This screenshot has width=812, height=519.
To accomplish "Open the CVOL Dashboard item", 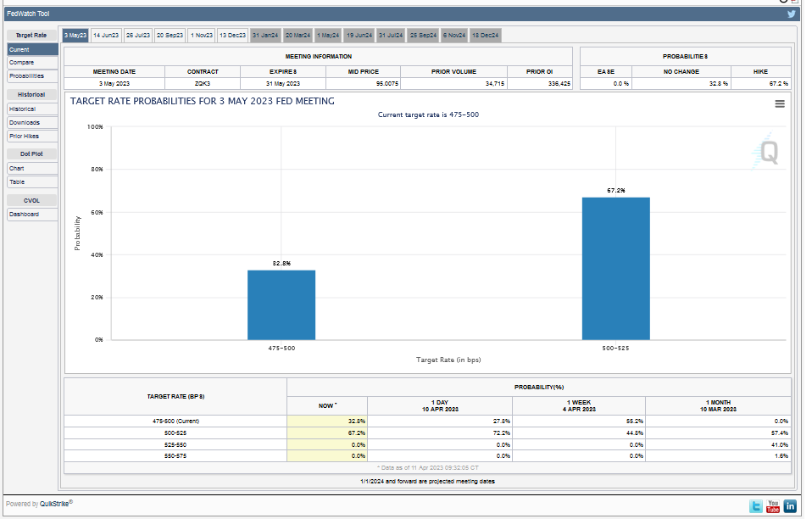I will (32, 214).
